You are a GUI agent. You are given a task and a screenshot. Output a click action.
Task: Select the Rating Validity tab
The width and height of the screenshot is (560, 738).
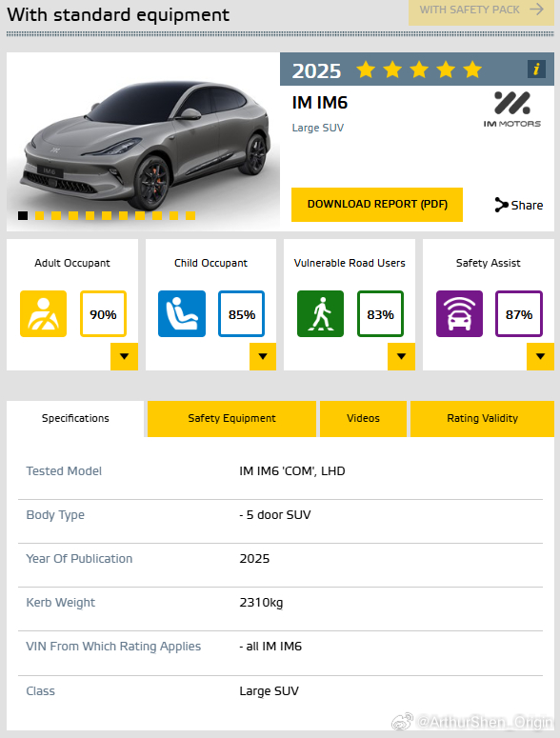tap(482, 418)
